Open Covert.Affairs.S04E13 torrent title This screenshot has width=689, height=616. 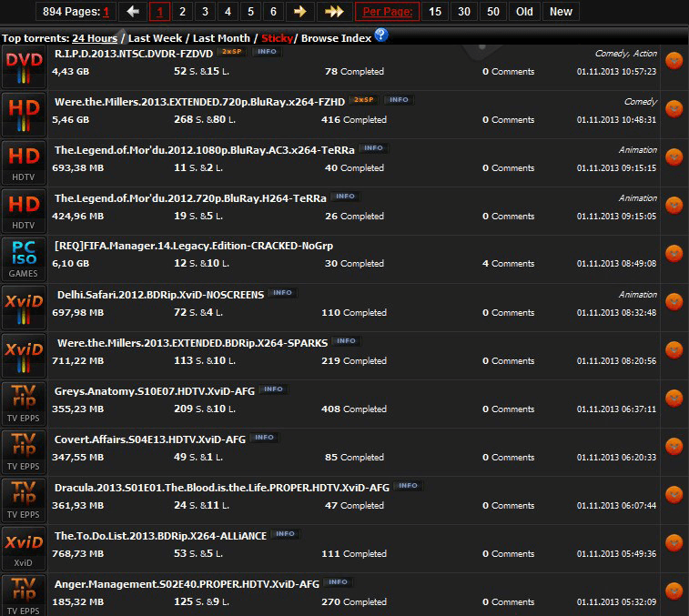point(150,439)
